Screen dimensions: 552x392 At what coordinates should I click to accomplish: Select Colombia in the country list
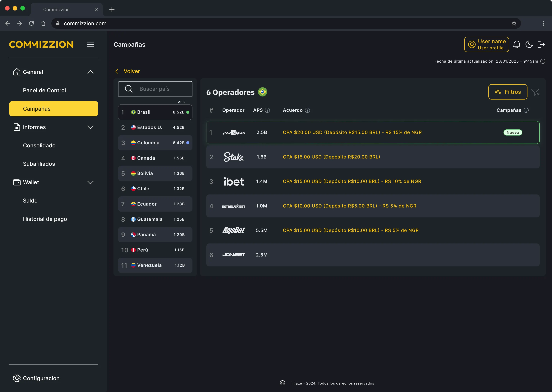tap(155, 143)
